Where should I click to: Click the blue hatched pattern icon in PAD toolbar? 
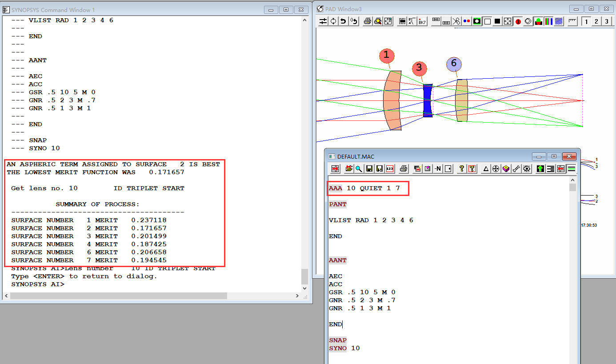pos(559,21)
